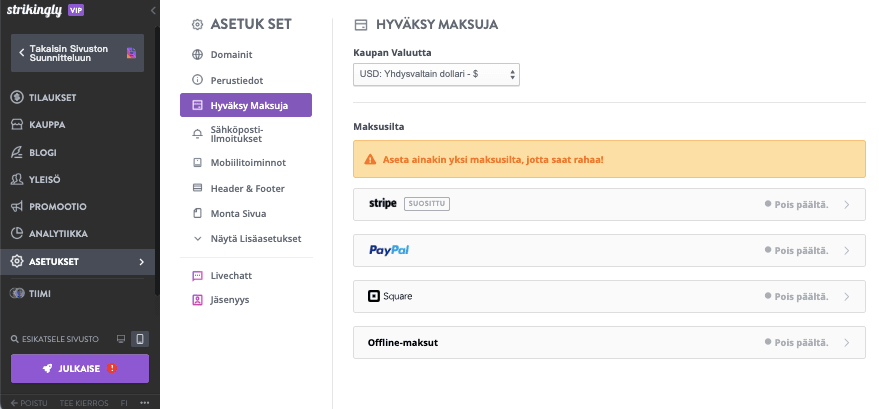The height and width of the screenshot is (409, 879).
Task: Click Square's Pois päältä status
Action: pyautogui.click(x=797, y=296)
